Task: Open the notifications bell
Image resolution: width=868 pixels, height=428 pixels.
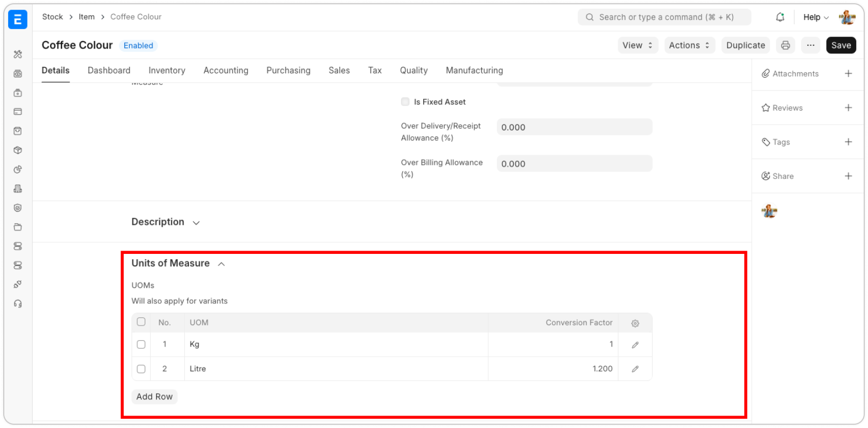Action: (780, 17)
